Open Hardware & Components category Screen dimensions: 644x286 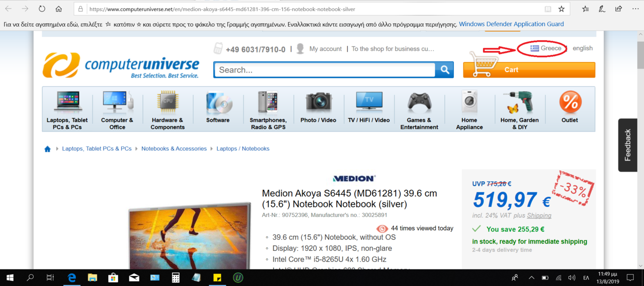[x=168, y=110]
